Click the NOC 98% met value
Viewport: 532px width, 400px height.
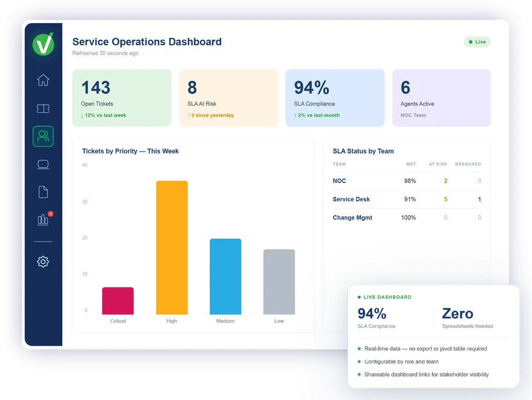[410, 181]
